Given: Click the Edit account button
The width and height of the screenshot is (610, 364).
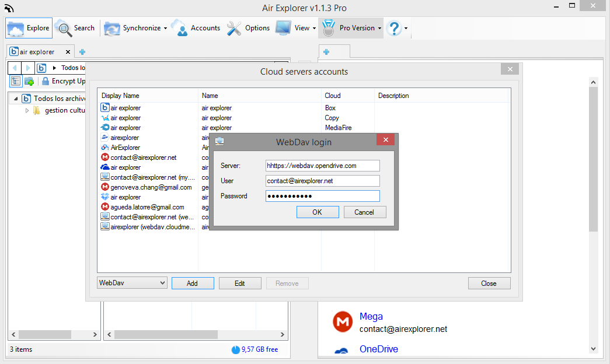Looking at the screenshot, I should point(240,283).
